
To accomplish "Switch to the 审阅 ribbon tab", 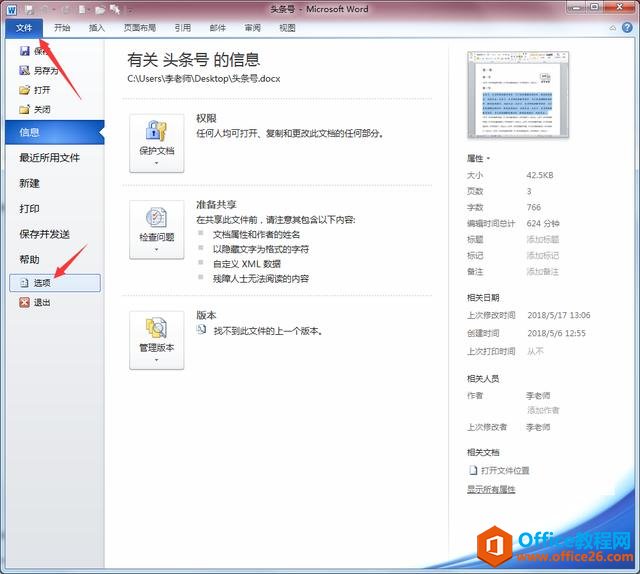I will 253,28.
